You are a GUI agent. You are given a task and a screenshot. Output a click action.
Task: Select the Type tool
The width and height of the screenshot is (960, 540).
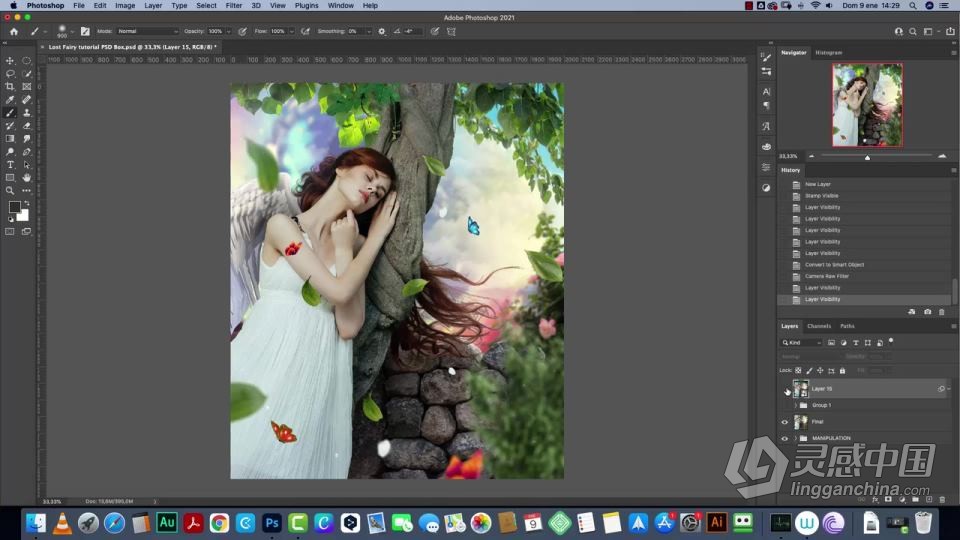pos(10,165)
